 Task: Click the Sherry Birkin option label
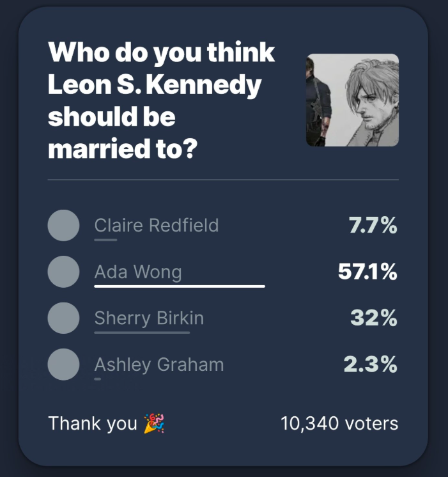pyautogui.click(x=149, y=318)
